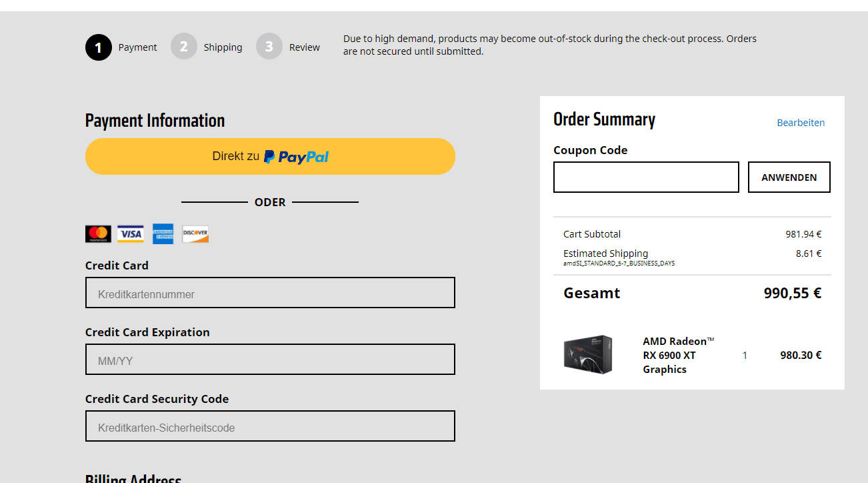Focus the Coupon Code input box

click(x=646, y=177)
